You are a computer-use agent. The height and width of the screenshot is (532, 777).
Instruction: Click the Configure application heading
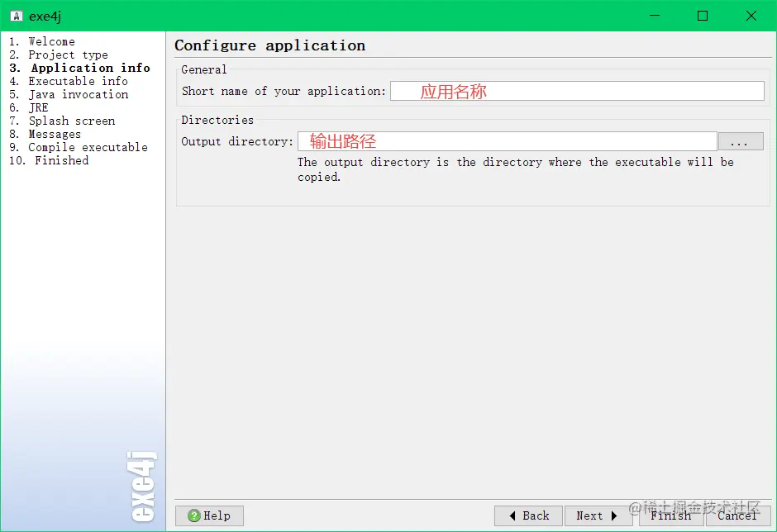click(x=270, y=45)
